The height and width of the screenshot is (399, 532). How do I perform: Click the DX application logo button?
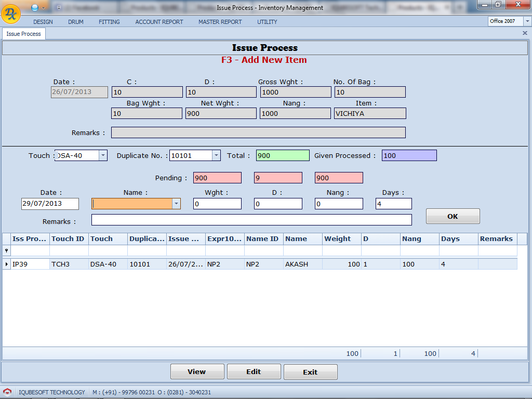tap(11, 12)
